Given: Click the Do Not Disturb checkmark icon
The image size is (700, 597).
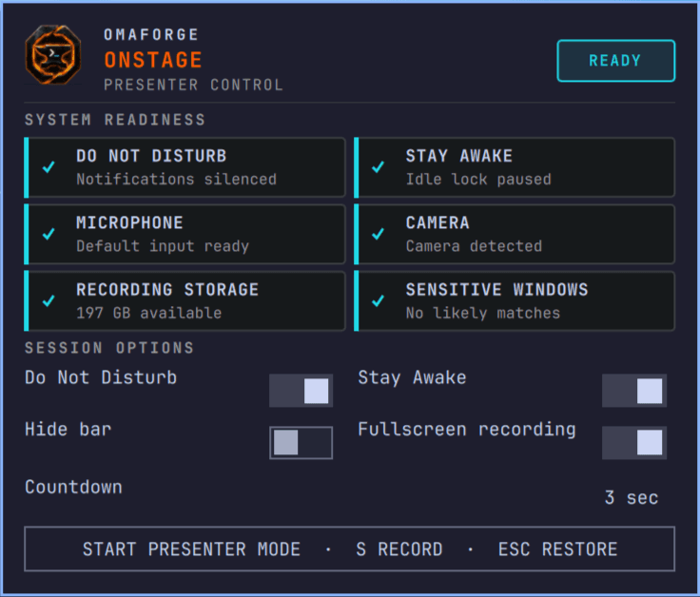Looking at the screenshot, I should [49, 167].
